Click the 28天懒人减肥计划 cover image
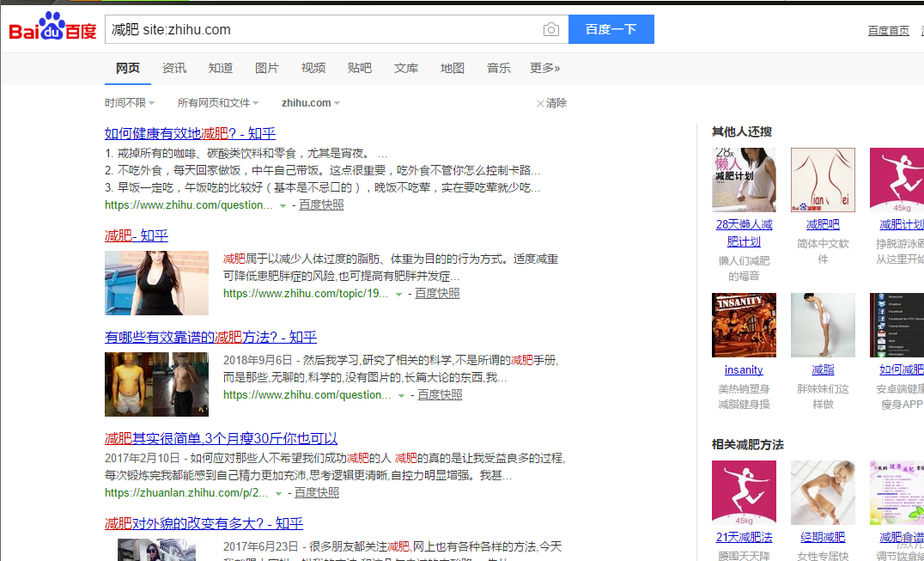The width and height of the screenshot is (924, 561). pyautogui.click(x=744, y=180)
